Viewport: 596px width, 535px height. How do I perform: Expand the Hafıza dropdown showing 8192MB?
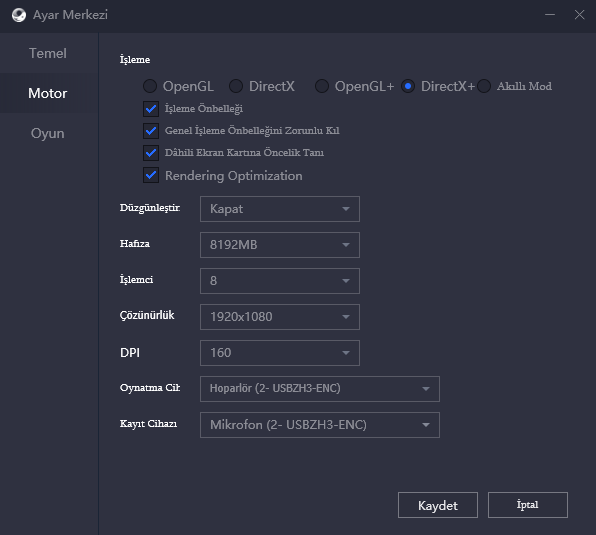tap(280, 245)
